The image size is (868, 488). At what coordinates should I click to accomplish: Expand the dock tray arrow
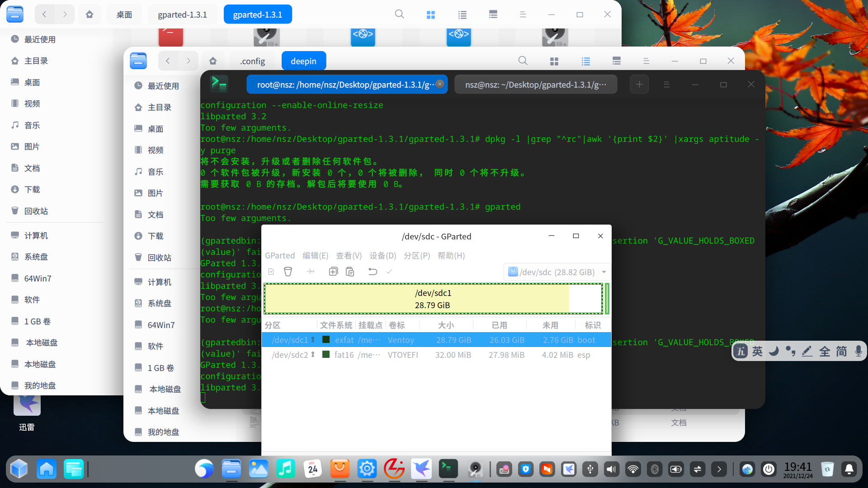pyautogui.click(x=719, y=469)
